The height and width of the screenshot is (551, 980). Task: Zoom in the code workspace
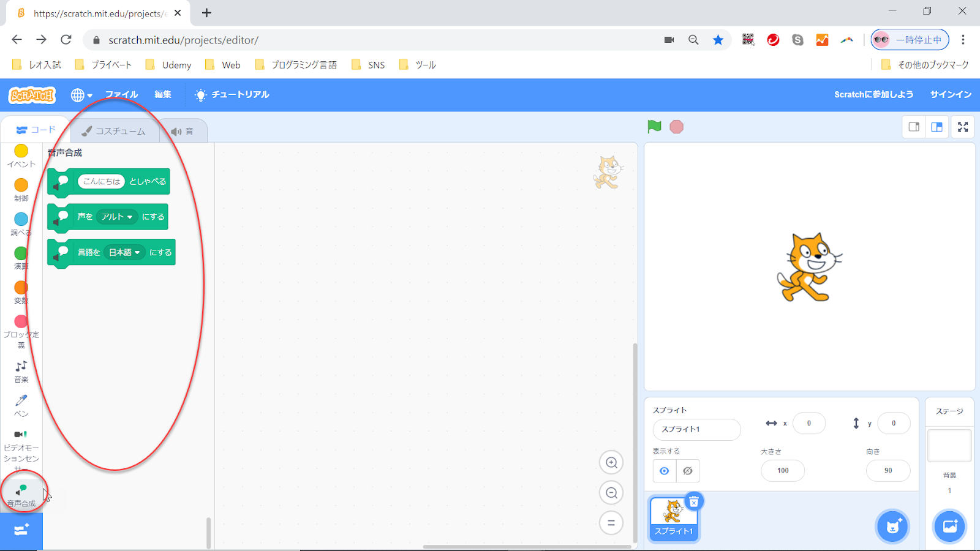[x=611, y=463]
